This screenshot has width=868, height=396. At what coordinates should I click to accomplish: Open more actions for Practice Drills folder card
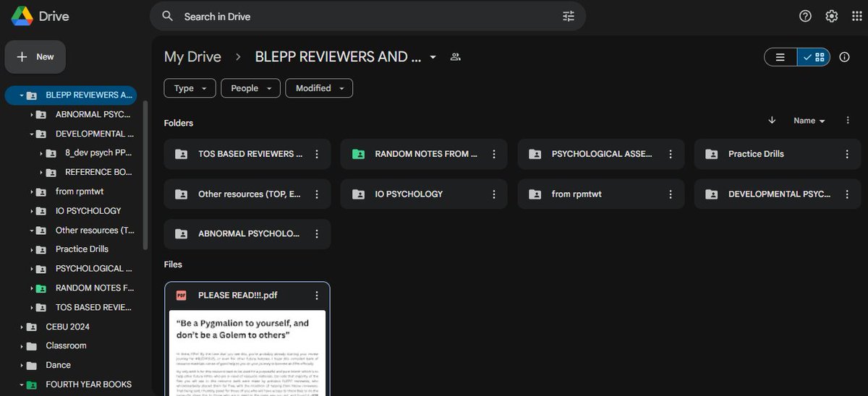click(848, 154)
